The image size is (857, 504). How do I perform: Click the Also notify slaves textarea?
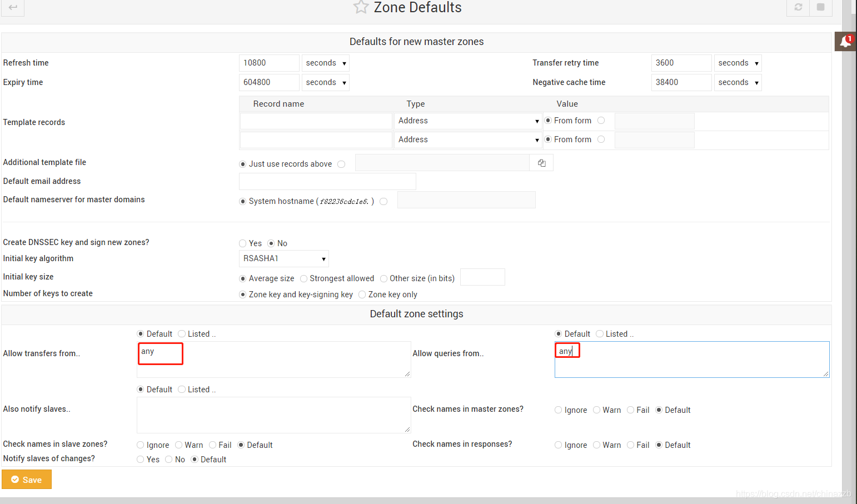274,415
